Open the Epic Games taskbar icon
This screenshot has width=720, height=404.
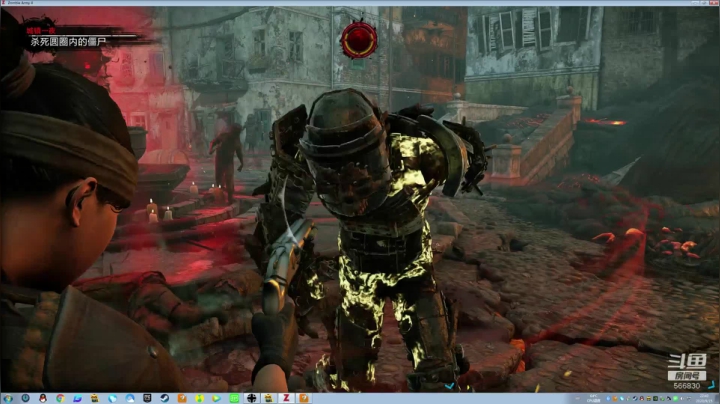pos(147,398)
